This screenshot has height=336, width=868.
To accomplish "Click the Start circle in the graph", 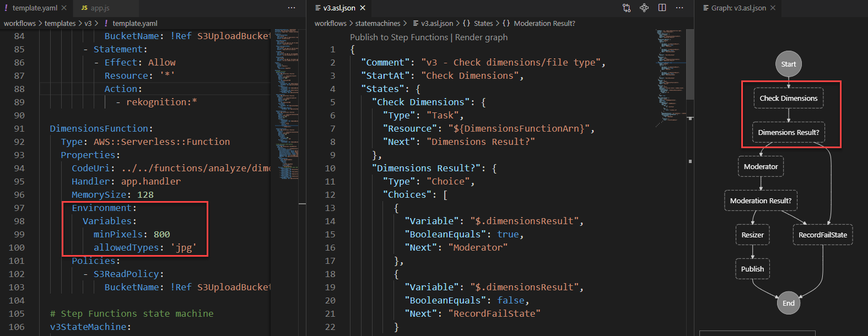I will click(788, 64).
